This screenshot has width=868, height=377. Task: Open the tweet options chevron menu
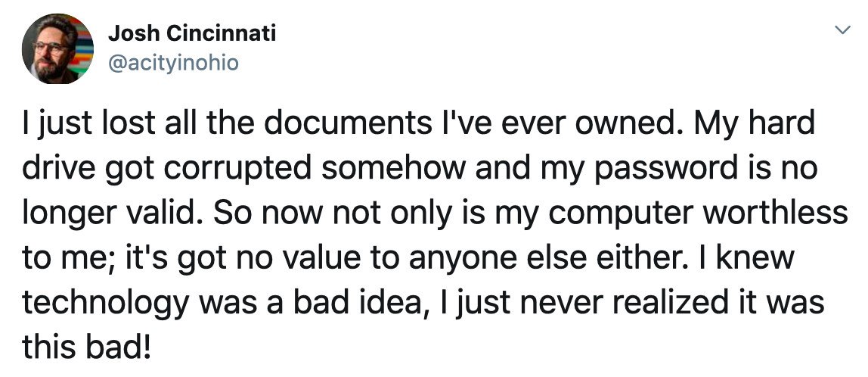(841, 30)
